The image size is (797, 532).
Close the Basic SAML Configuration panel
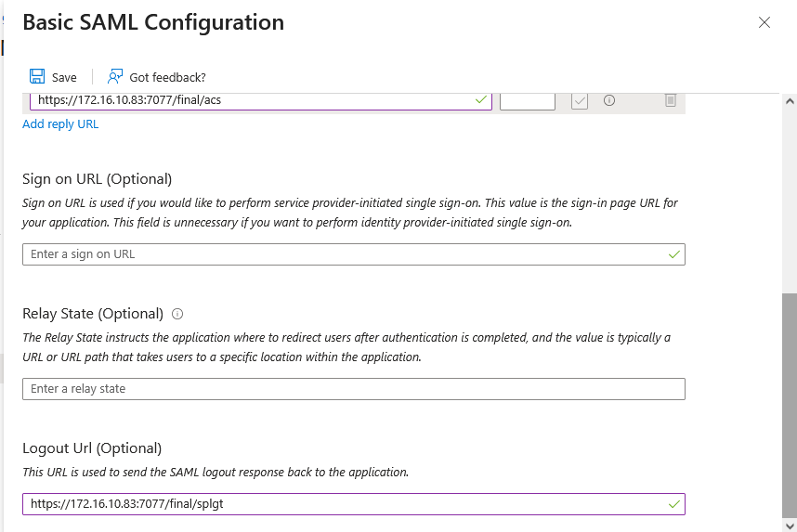click(x=764, y=22)
